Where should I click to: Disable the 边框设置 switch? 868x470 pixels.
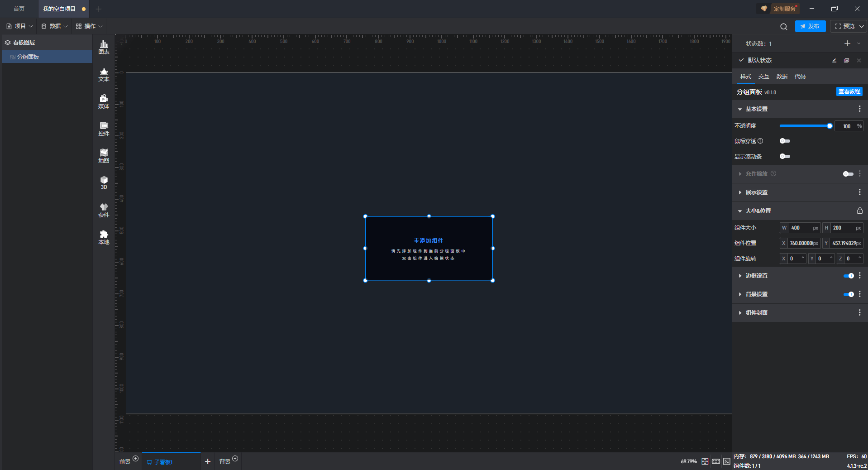[x=849, y=276]
